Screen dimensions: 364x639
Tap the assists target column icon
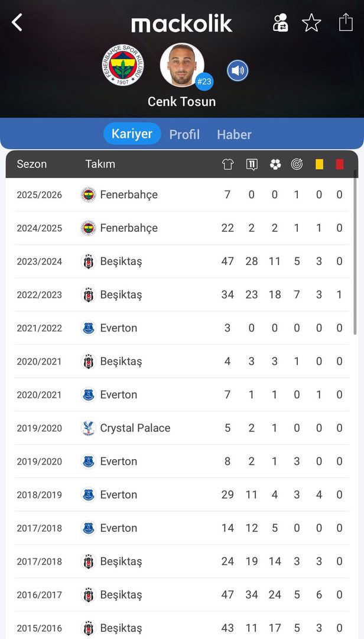pos(297,164)
